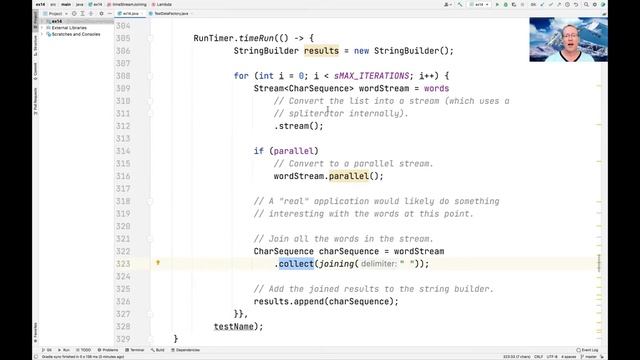Run with coverage icon in toolbar
The width and height of the screenshot is (640, 360).
click(514, 4)
